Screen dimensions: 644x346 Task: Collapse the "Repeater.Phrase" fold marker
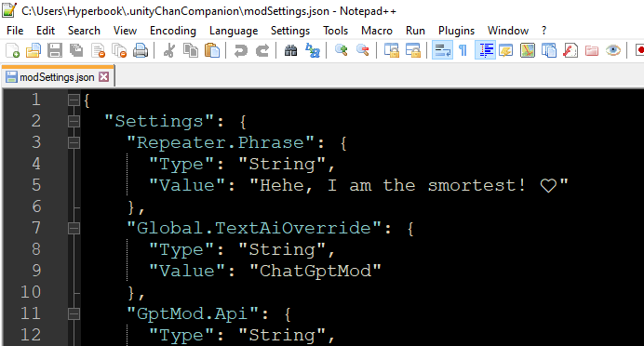(x=74, y=142)
